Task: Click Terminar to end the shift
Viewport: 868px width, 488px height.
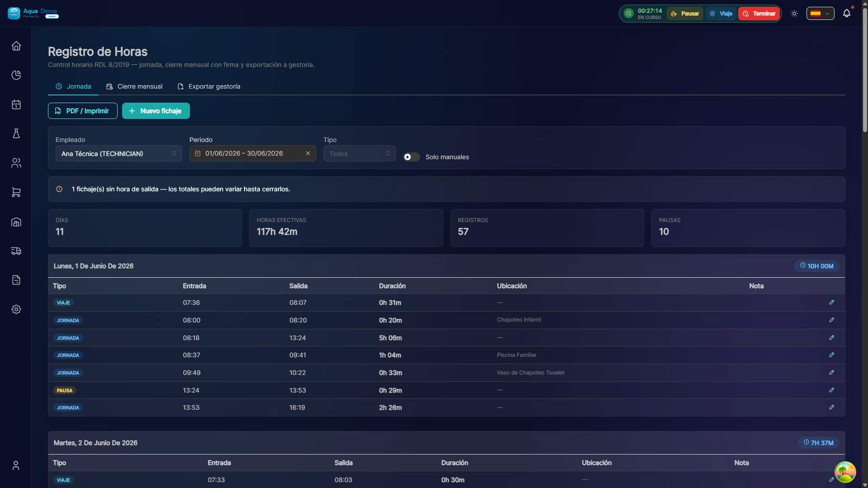Action: pyautogui.click(x=759, y=14)
